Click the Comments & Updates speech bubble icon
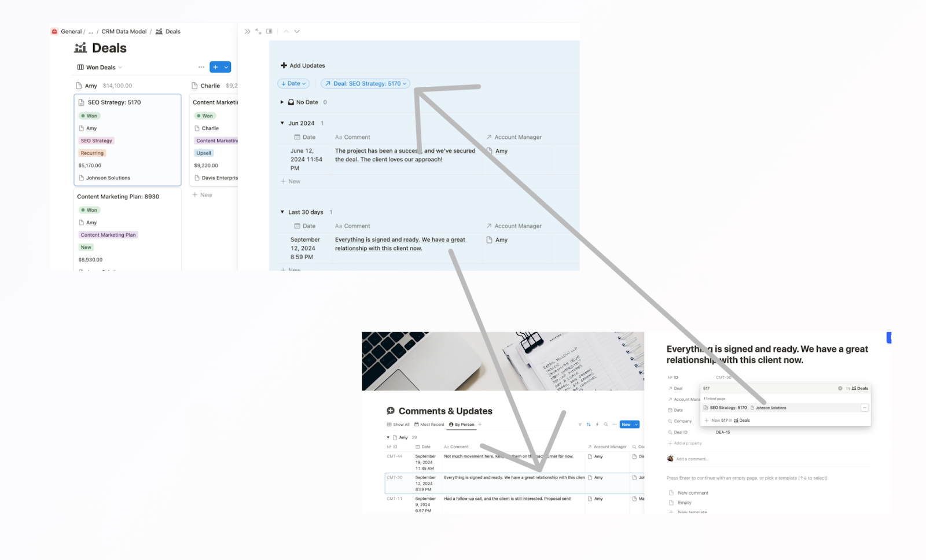 pos(391,411)
